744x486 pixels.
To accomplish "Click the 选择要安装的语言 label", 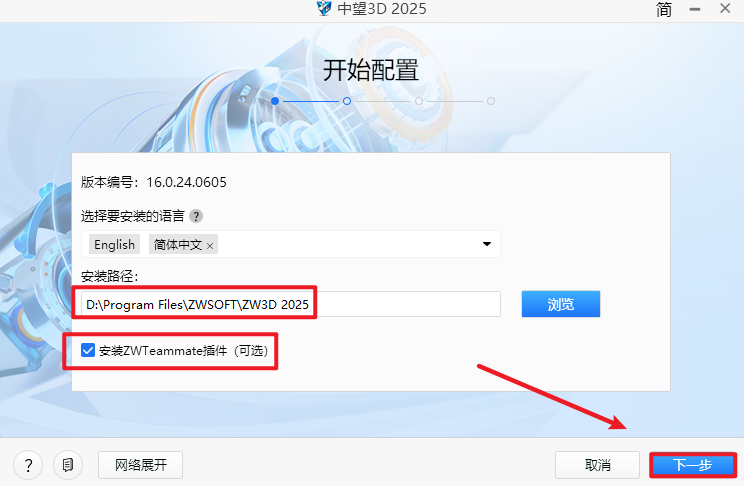I will [x=133, y=216].
